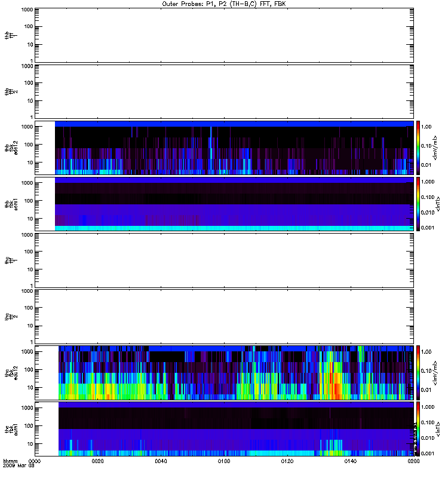Click the empty thc fff 2 plot panel
Viewport: 448px width, 478px height.
pyautogui.click(x=225, y=317)
